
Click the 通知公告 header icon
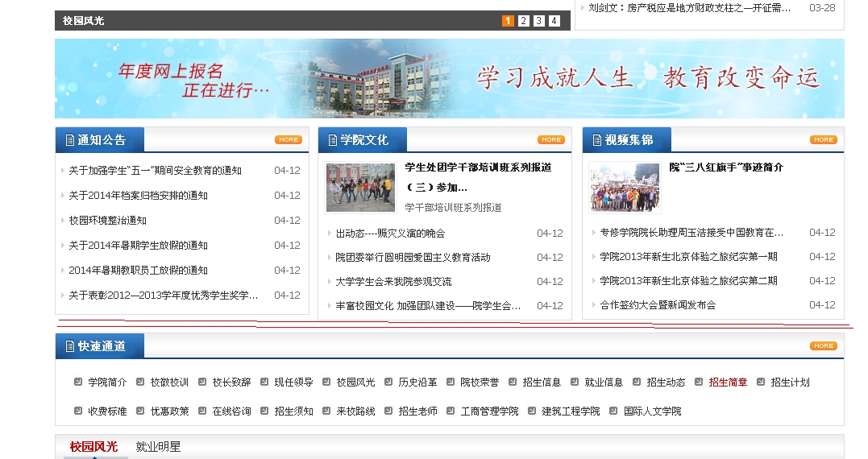coord(69,140)
